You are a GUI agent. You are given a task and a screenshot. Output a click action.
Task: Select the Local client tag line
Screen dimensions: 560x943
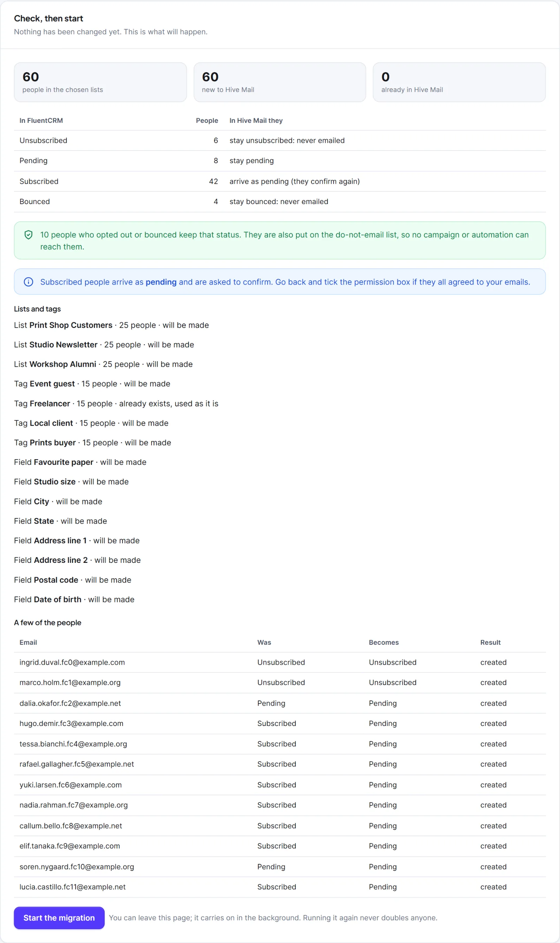click(91, 424)
